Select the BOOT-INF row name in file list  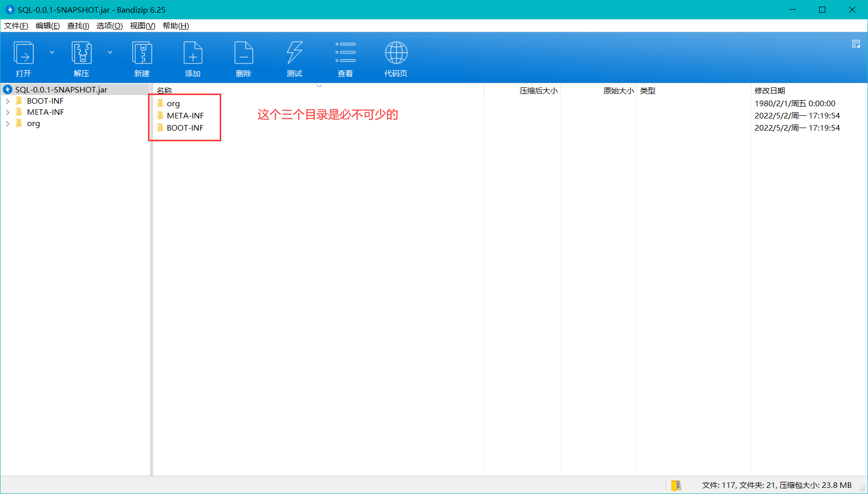pyautogui.click(x=185, y=128)
